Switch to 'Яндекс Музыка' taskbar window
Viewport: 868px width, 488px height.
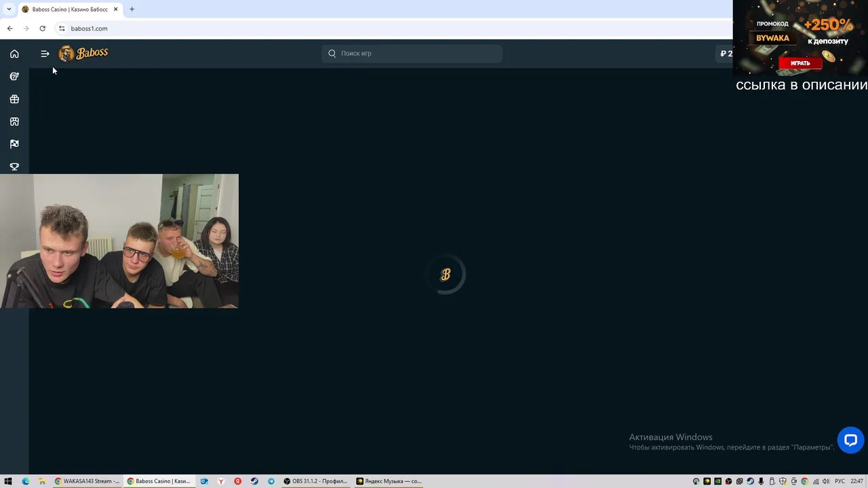389,481
